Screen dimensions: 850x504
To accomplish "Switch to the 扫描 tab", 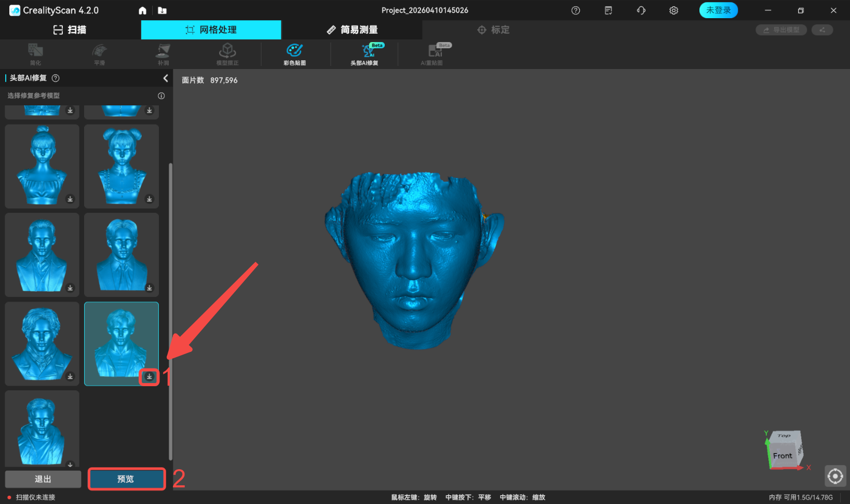I will [70, 30].
